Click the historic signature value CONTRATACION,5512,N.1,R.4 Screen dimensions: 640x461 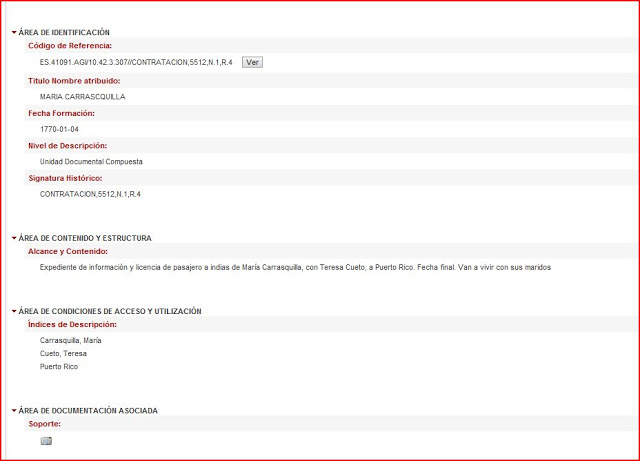[90, 194]
